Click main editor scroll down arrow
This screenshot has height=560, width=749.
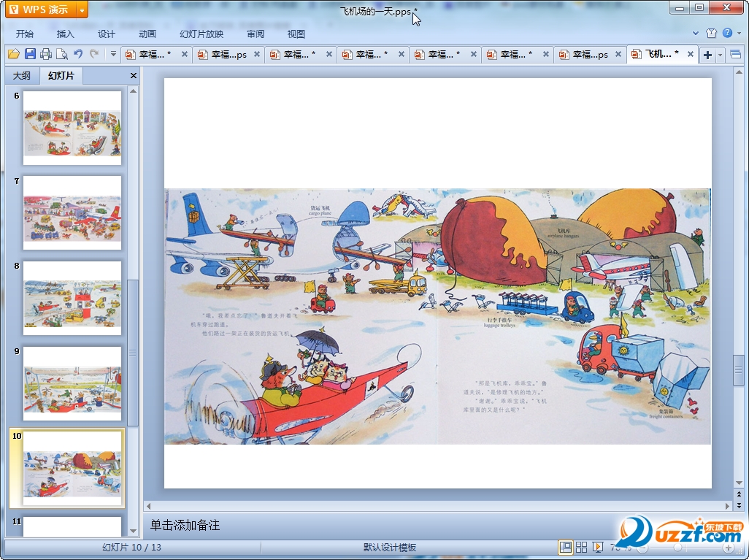tap(739, 483)
